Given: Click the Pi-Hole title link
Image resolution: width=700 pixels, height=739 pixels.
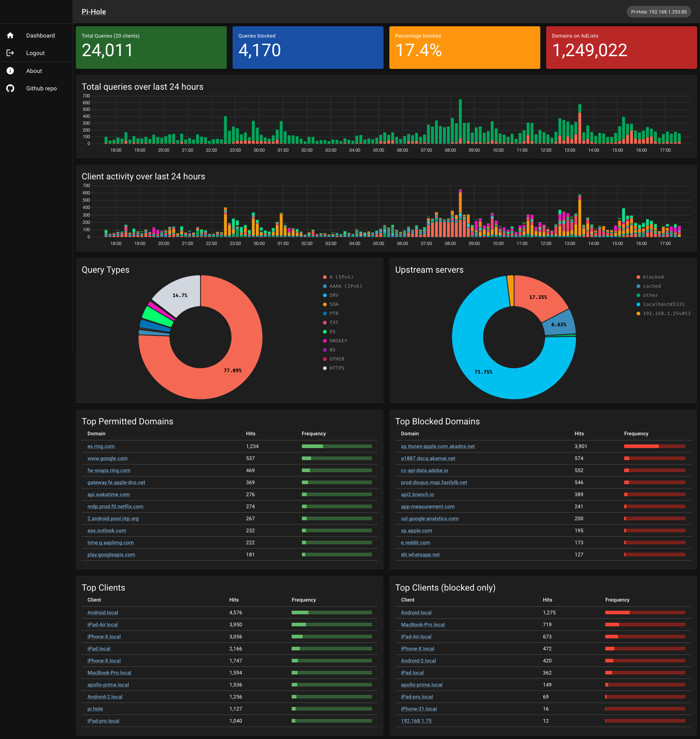Looking at the screenshot, I should (94, 12).
